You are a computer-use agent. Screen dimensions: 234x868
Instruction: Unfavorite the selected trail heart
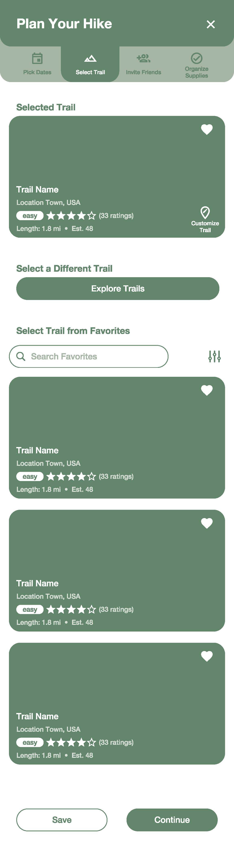pos(207,129)
